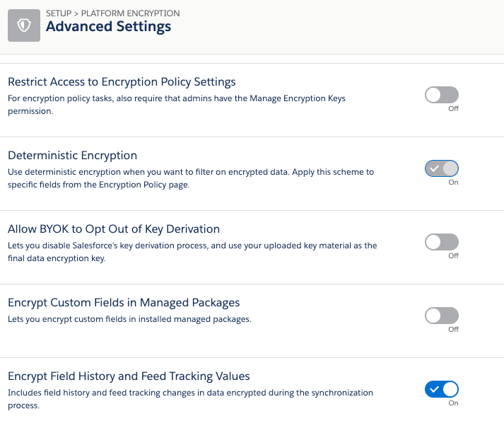Click Encrypt Field History and Feed Tracking Values heading

tap(129, 376)
